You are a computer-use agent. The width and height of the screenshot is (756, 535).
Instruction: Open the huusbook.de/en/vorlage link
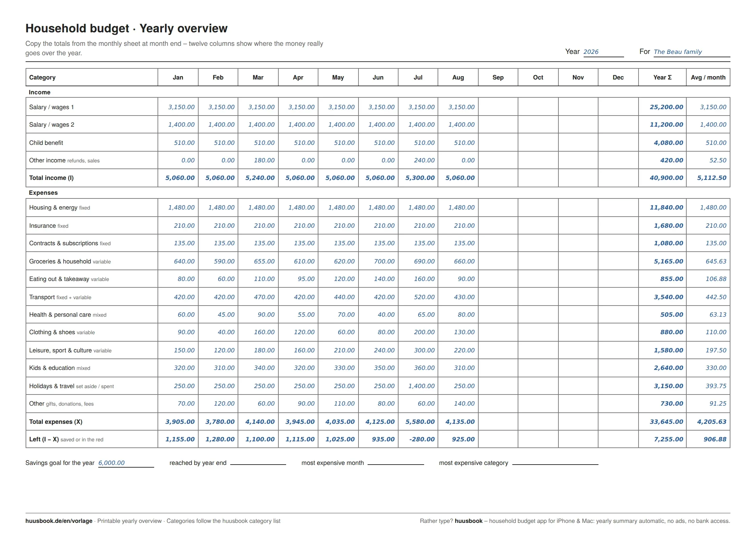(x=59, y=521)
